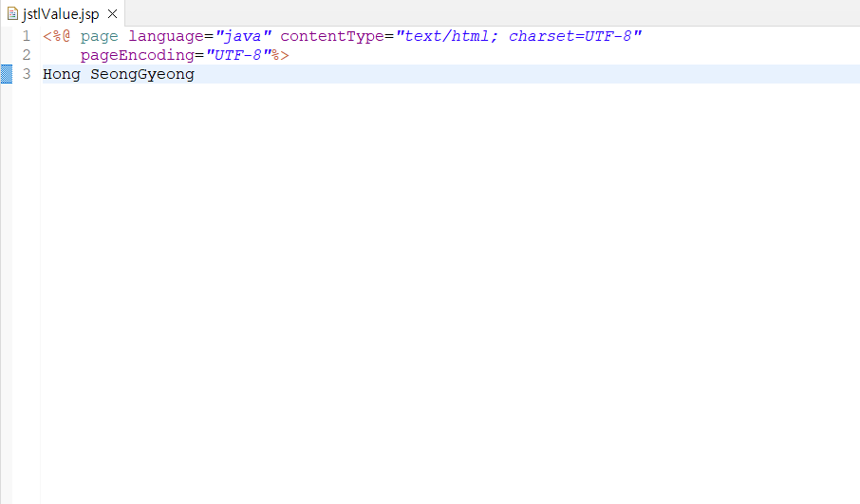
Task: Click the "UTF-8" value on line 2
Action: click(238, 55)
